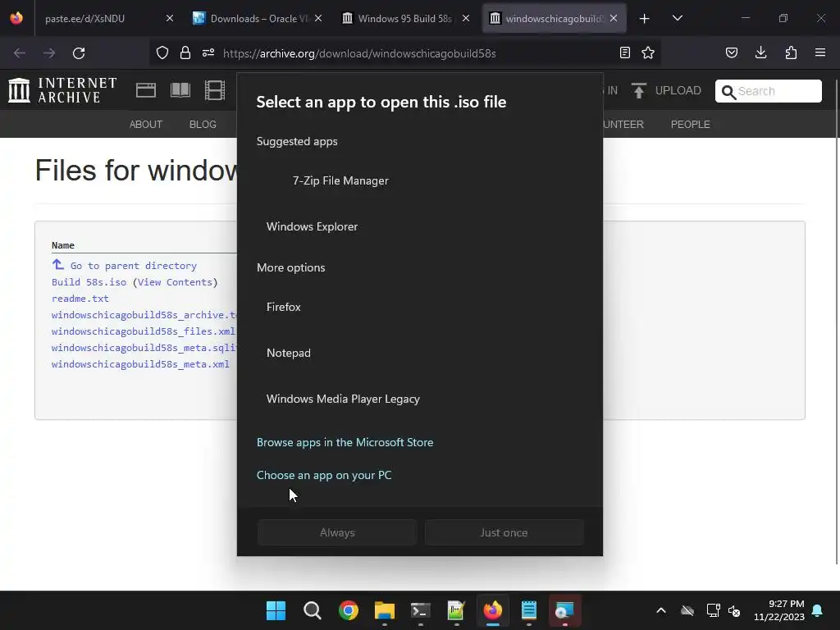Open windowschicagobuild58s_meta.xml link

tap(140, 363)
